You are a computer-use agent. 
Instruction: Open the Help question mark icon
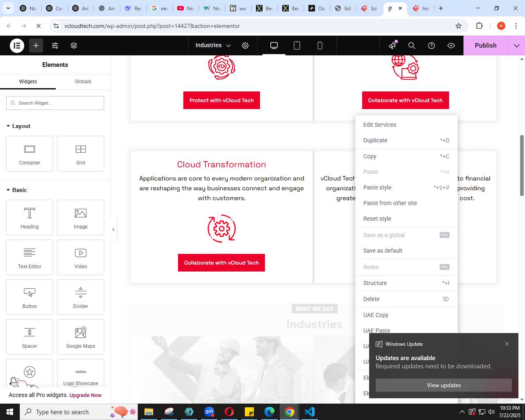click(x=431, y=46)
